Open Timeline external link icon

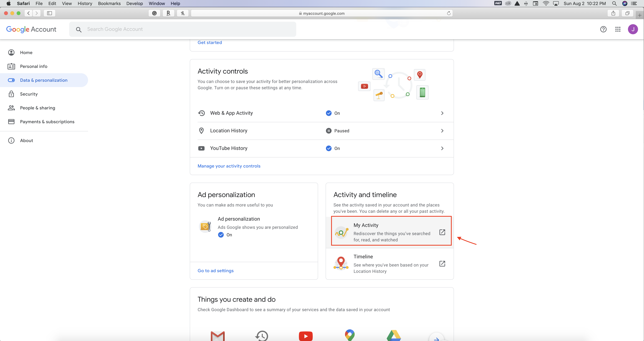coord(442,264)
